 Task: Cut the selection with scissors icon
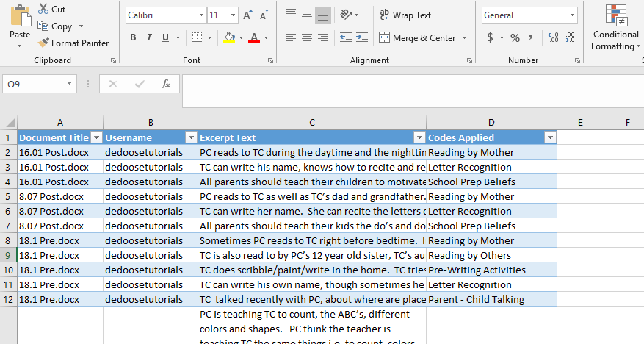51,9
